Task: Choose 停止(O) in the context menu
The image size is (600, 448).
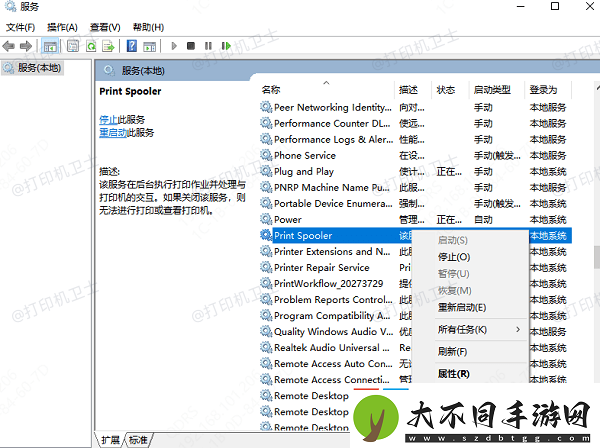Action: pyautogui.click(x=454, y=257)
